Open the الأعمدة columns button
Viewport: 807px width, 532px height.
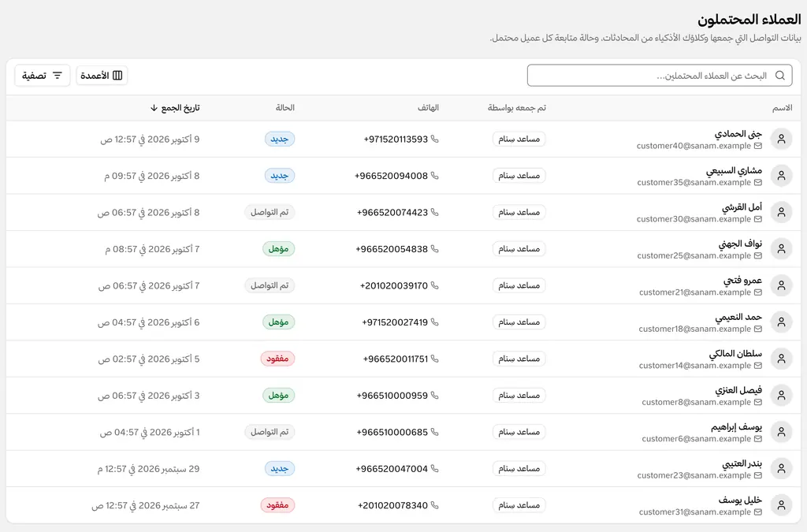pos(102,76)
